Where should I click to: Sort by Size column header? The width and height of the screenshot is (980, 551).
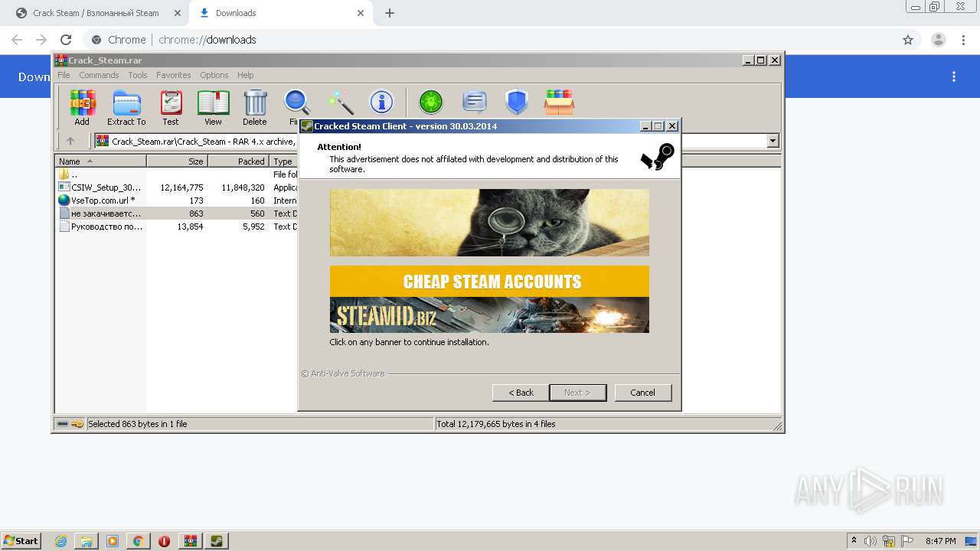177,161
